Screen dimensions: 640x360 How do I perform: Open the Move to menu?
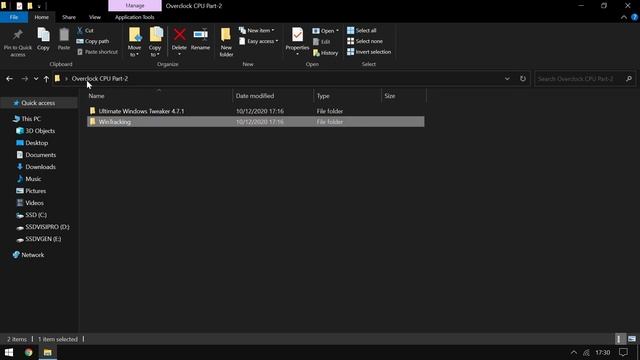(x=135, y=42)
